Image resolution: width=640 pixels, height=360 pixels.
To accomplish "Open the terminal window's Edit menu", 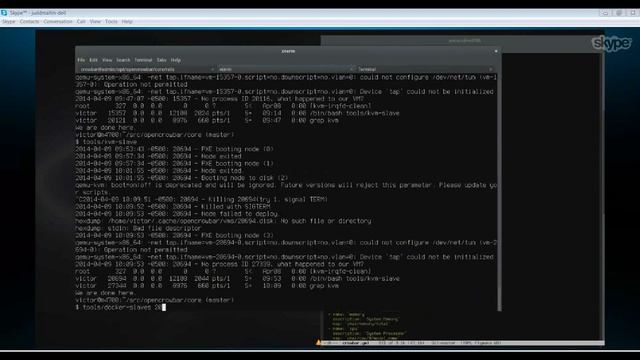I will [93, 60].
